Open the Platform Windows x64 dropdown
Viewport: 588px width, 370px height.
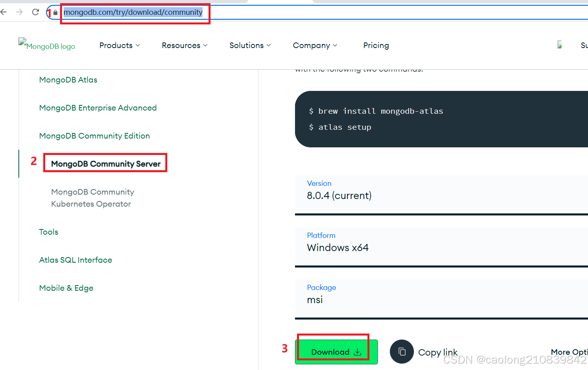click(442, 247)
